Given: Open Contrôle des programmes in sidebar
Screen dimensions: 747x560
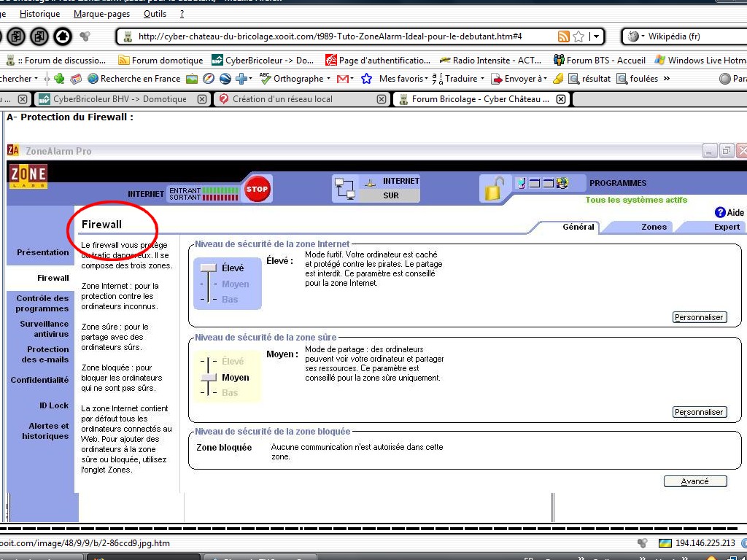Looking at the screenshot, I should click(x=42, y=303).
